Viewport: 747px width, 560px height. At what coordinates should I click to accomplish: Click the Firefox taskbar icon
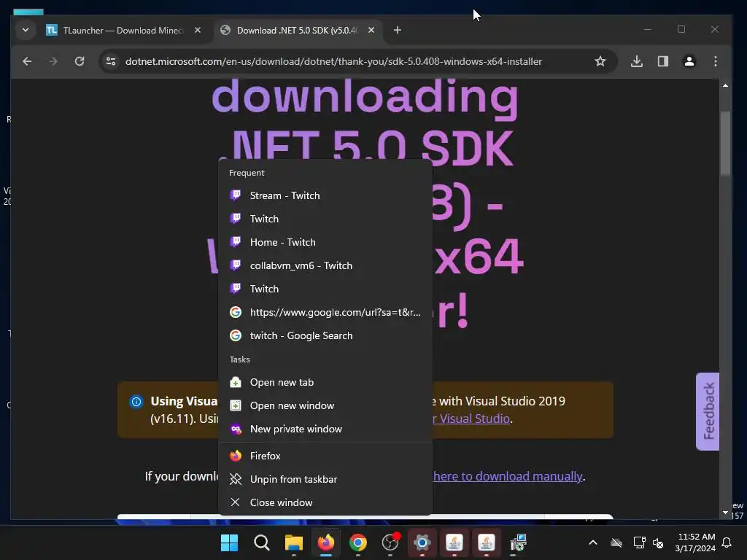[x=326, y=542]
